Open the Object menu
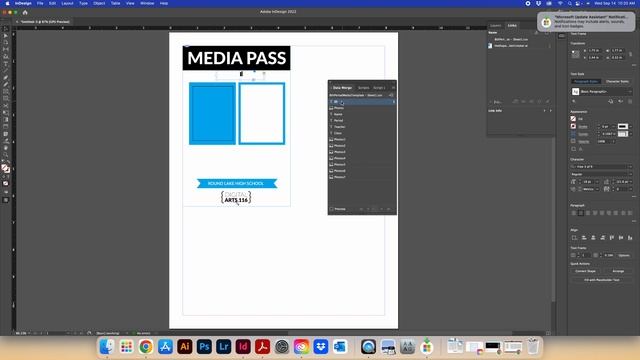This screenshot has width=640, height=360. [x=99, y=3]
